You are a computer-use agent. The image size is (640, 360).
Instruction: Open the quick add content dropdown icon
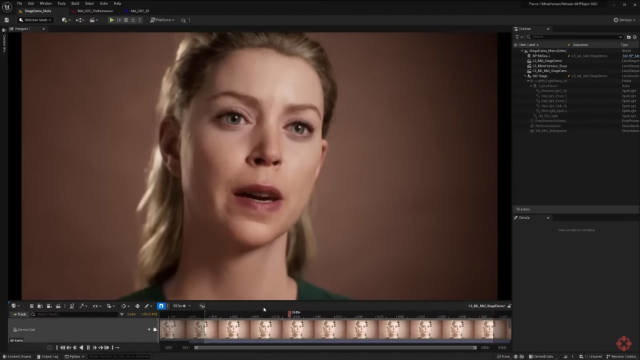(65, 20)
